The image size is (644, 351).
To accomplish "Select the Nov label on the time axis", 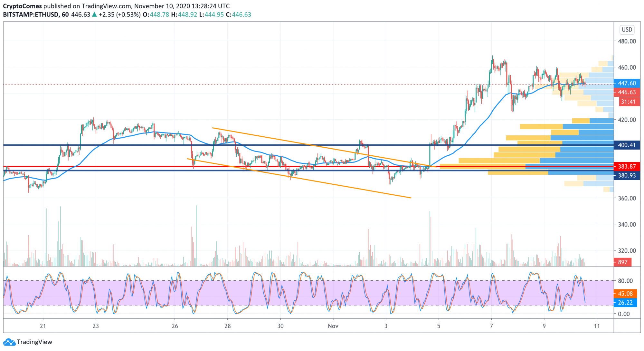I will pos(334,326).
